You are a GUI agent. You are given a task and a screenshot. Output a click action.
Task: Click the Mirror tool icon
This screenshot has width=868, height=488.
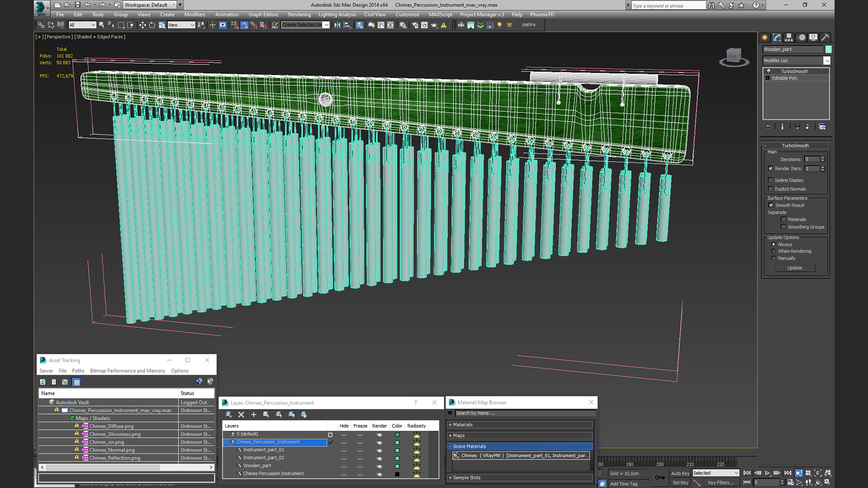[337, 25]
